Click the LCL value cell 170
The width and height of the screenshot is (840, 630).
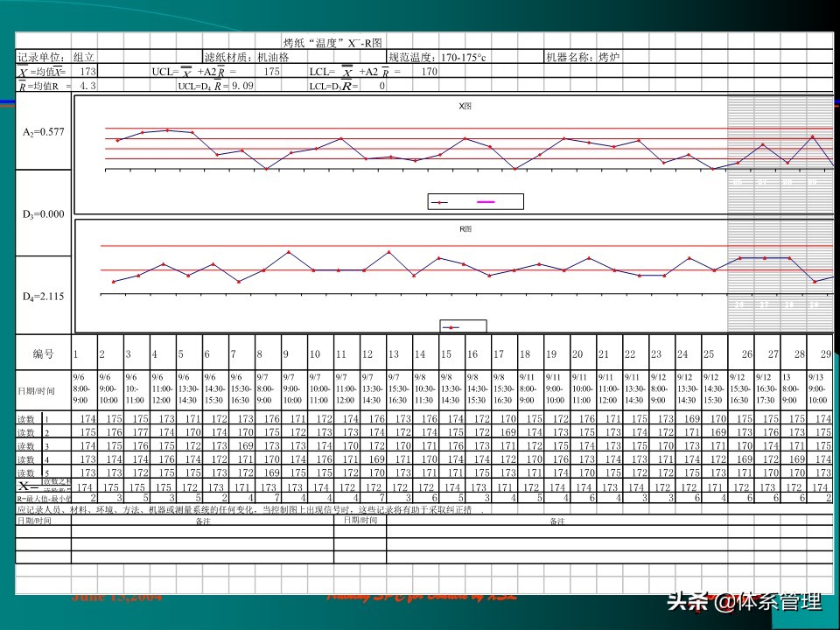(x=429, y=71)
